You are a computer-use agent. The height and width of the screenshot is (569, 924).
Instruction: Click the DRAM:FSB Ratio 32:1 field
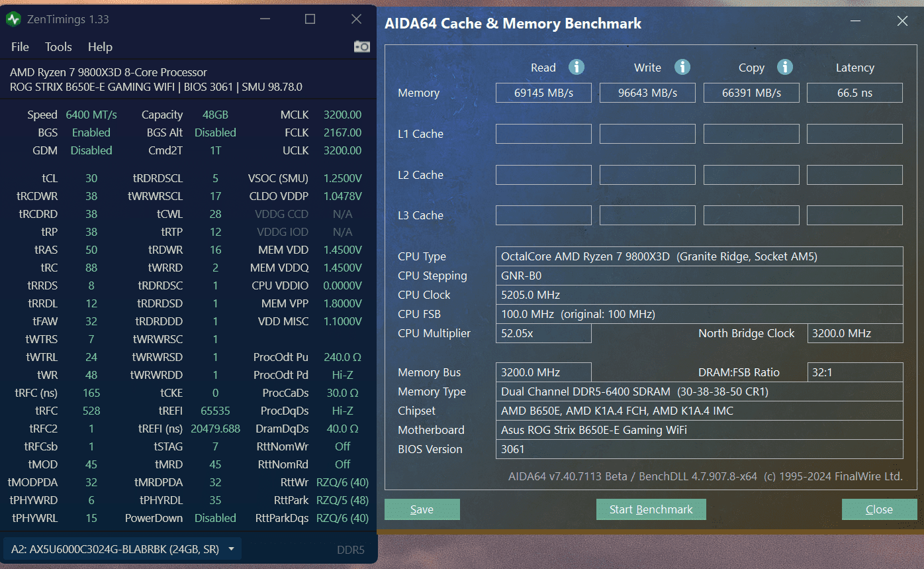click(855, 372)
